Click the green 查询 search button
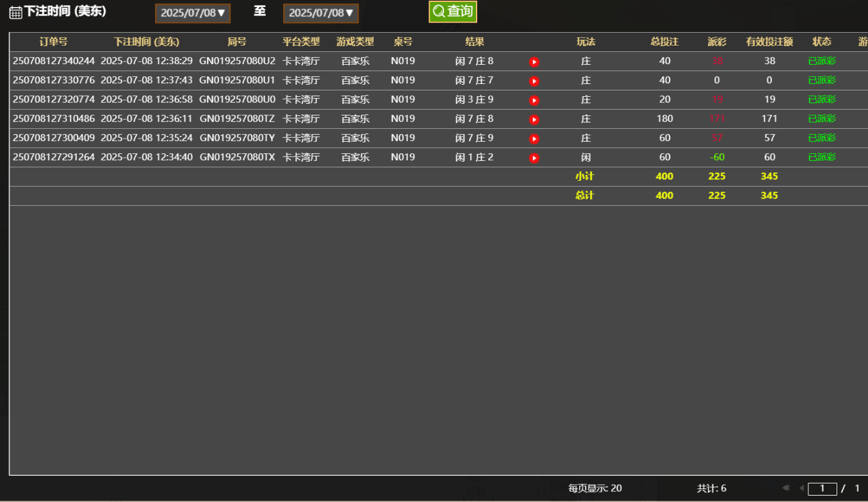The image size is (868, 502). point(453,12)
